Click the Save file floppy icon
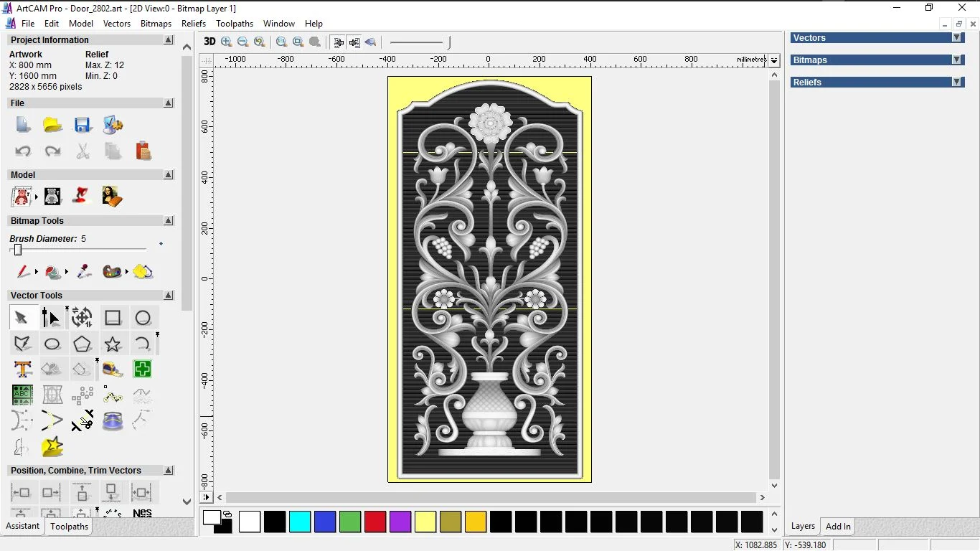This screenshot has width=980, height=551. (83, 126)
